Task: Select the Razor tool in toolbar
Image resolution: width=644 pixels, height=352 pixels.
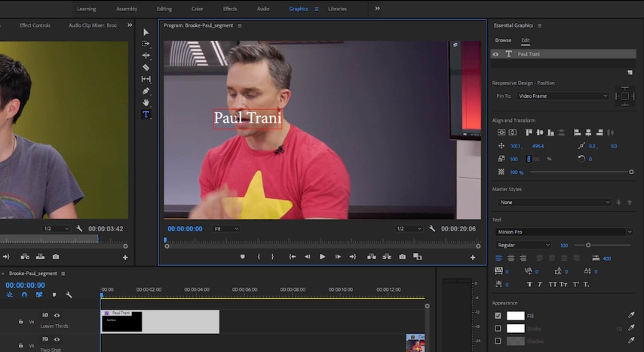Action: (x=146, y=67)
